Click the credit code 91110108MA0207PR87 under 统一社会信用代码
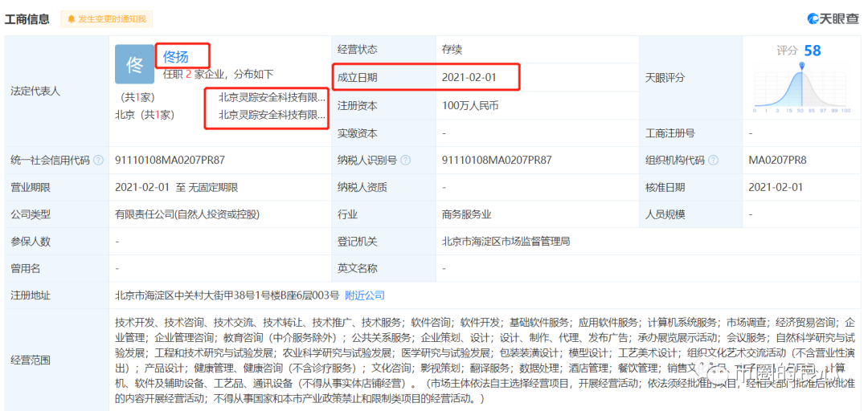This screenshot has width=868, height=411. [x=170, y=161]
